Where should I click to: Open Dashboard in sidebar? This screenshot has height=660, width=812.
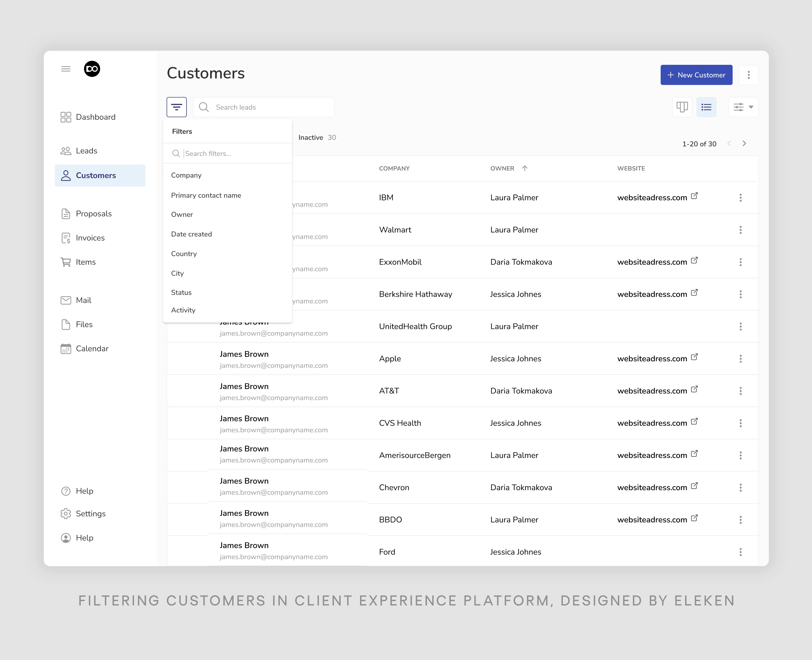88,117
